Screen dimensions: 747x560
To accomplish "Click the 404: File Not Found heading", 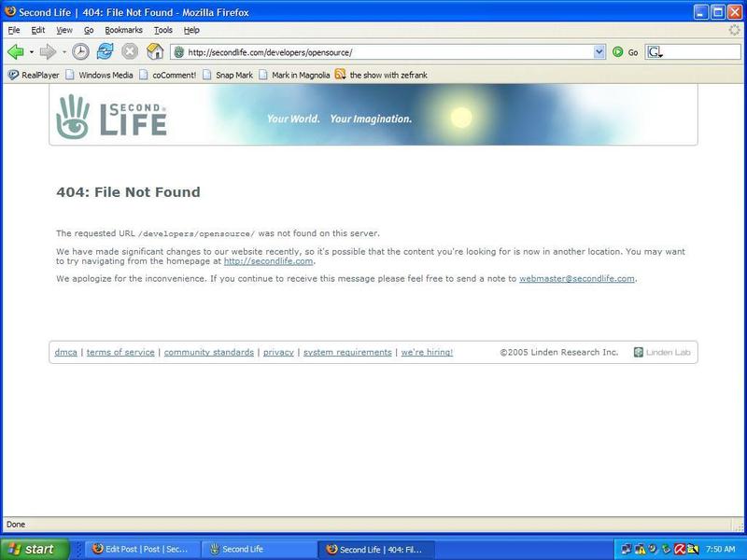I will (x=128, y=192).
